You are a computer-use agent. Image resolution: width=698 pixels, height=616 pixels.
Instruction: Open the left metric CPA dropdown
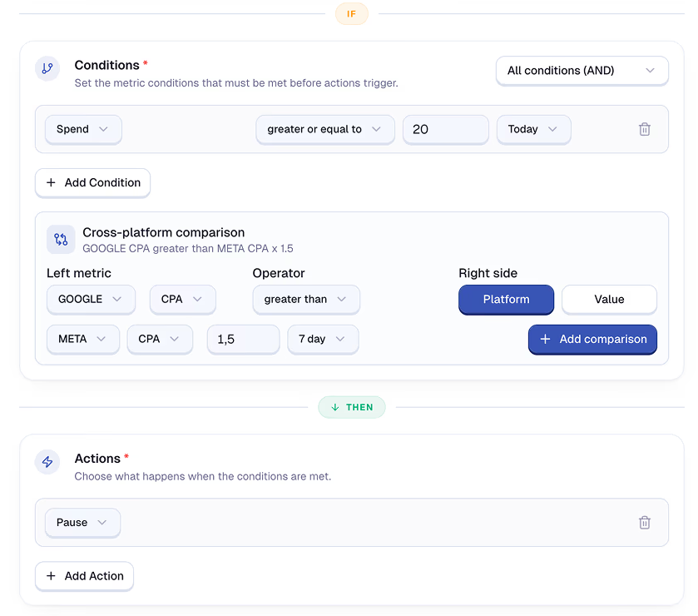182,300
